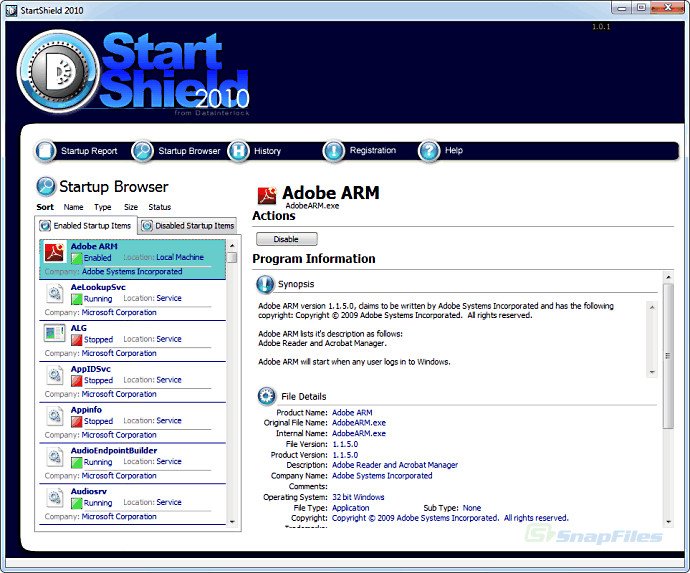
Task: Click Program Information panel scroll down arrow
Action: click(x=668, y=522)
